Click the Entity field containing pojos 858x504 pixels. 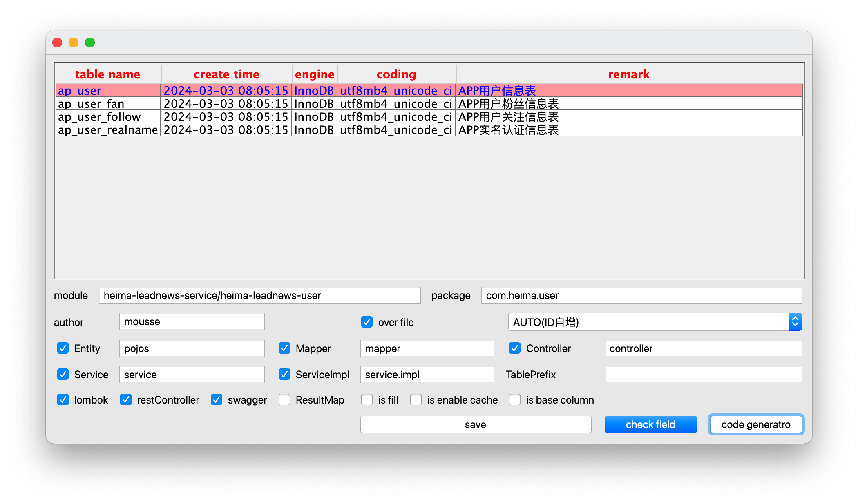click(x=192, y=348)
